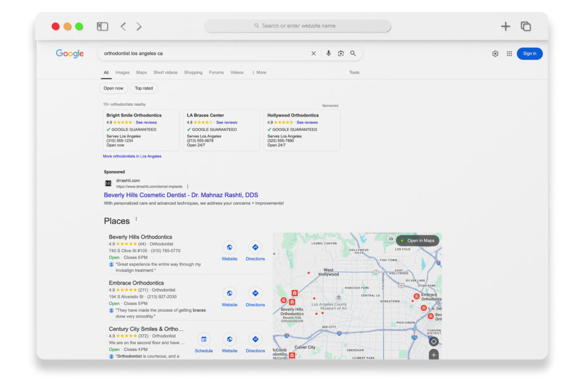Open Website icon for Embrace Orthodontics

(230, 293)
